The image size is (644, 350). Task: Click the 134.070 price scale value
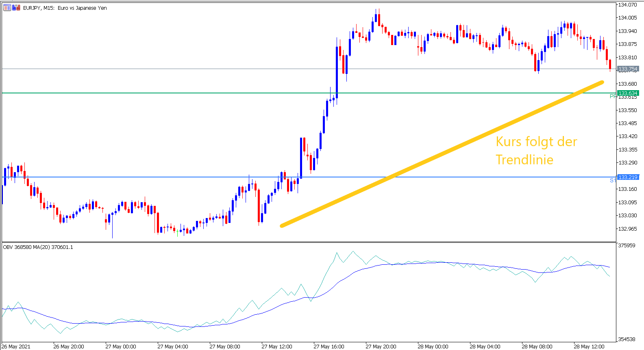[628, 5]
